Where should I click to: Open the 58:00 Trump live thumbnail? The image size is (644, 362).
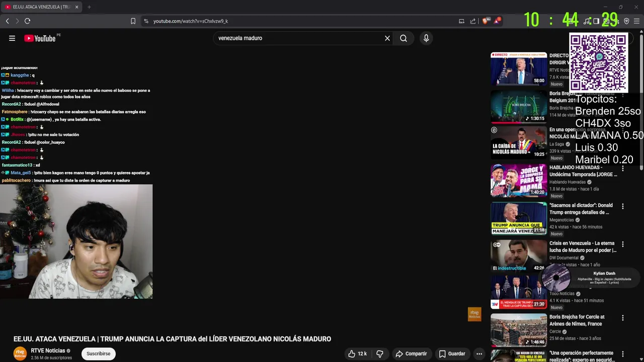point(519,68)
